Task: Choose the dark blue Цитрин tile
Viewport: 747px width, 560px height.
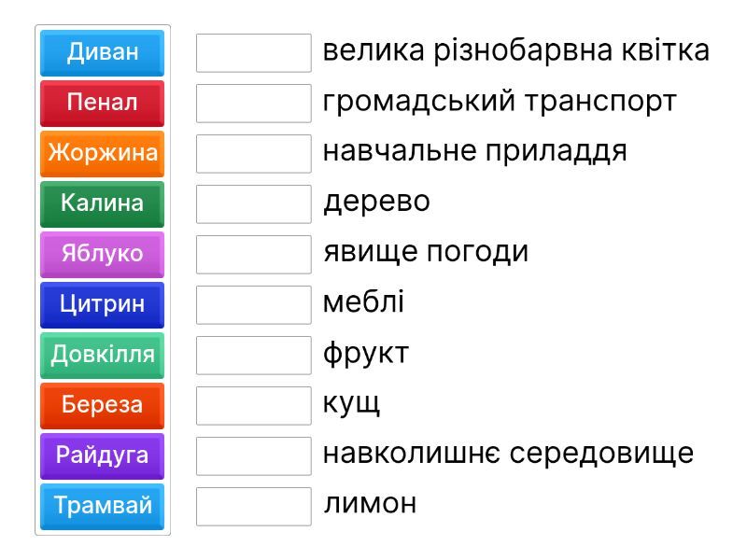Action: click(x=103, y=304)
